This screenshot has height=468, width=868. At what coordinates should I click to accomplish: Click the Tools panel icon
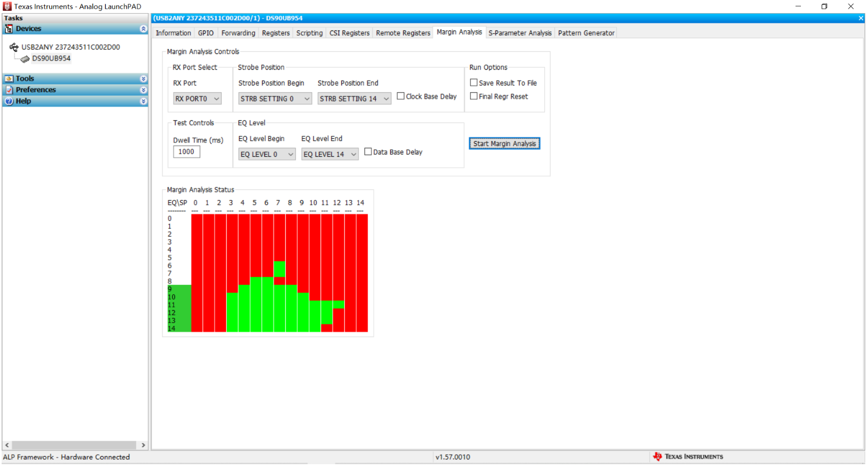pyautogui.click(x=9, y=78)
